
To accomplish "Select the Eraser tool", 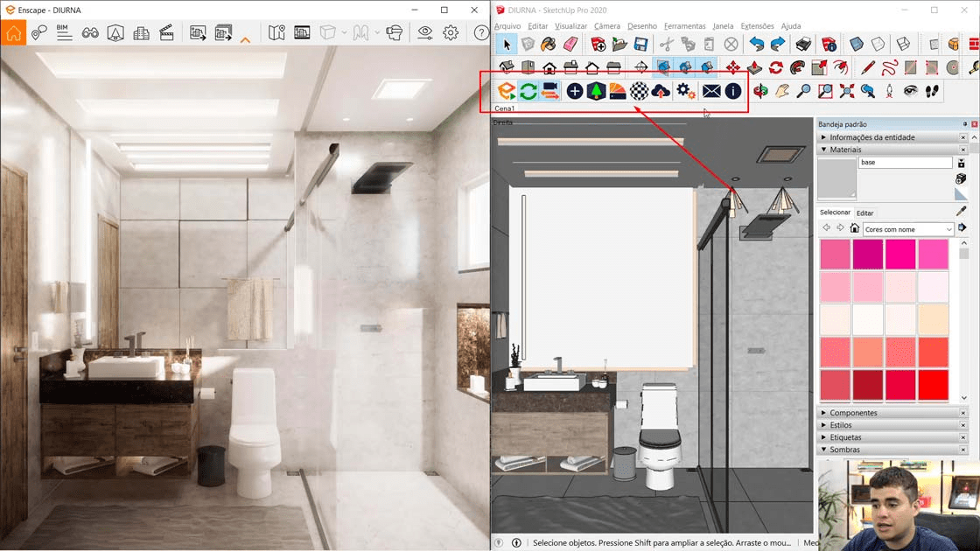I will (570, 45).
